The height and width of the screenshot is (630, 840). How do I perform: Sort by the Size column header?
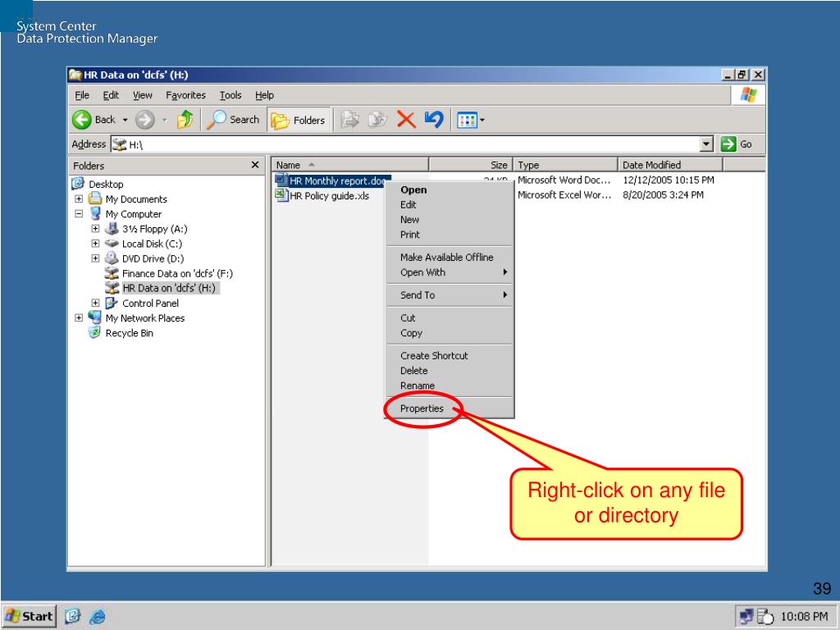point(471,165)
